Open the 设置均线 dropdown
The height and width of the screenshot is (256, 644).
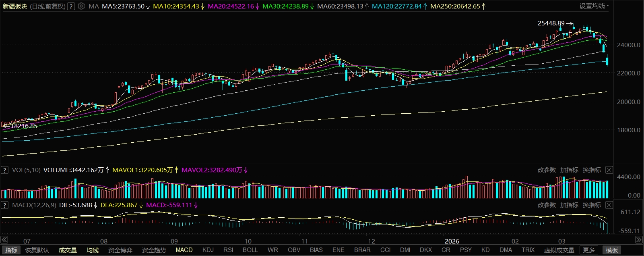pos(594,6)
